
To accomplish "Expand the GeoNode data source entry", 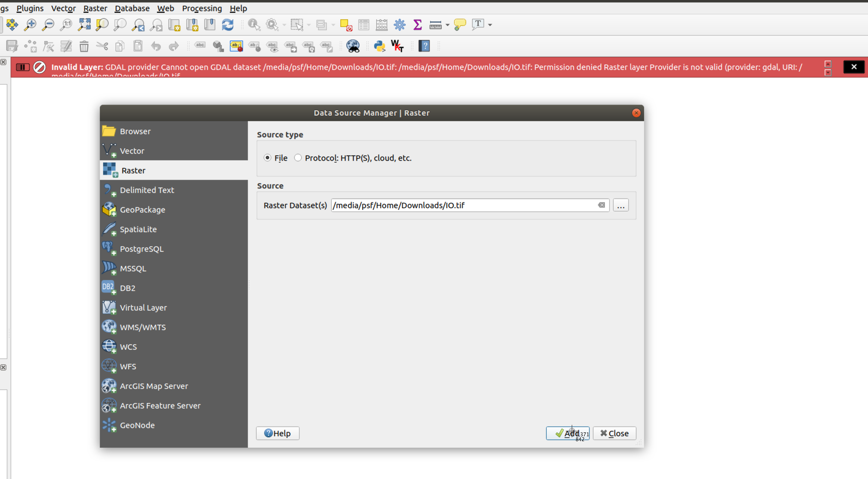I will click(x=137, y=425).
